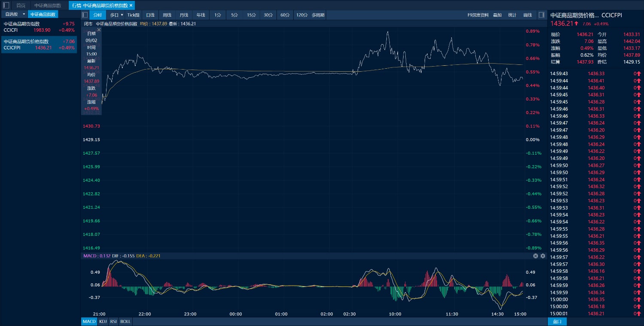644x326 pixels.
Task: Close the MACD indicator panel with X icon
Action: coord(535,256)
